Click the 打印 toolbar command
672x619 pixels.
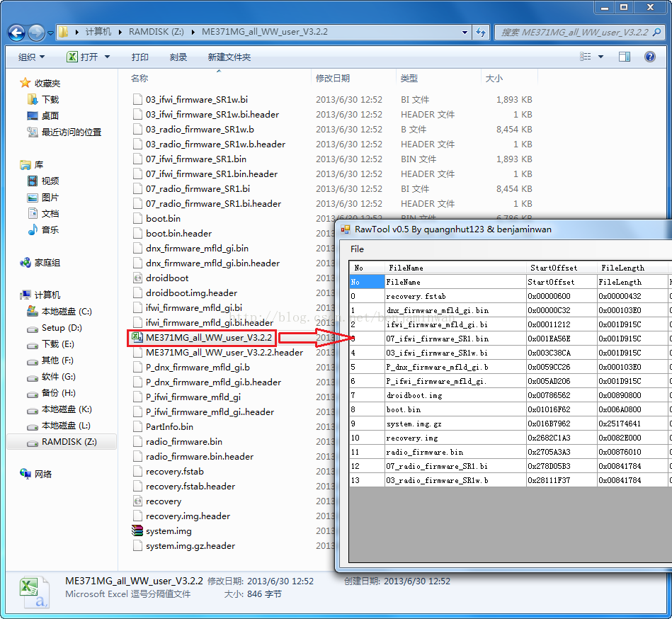[140, 57]
